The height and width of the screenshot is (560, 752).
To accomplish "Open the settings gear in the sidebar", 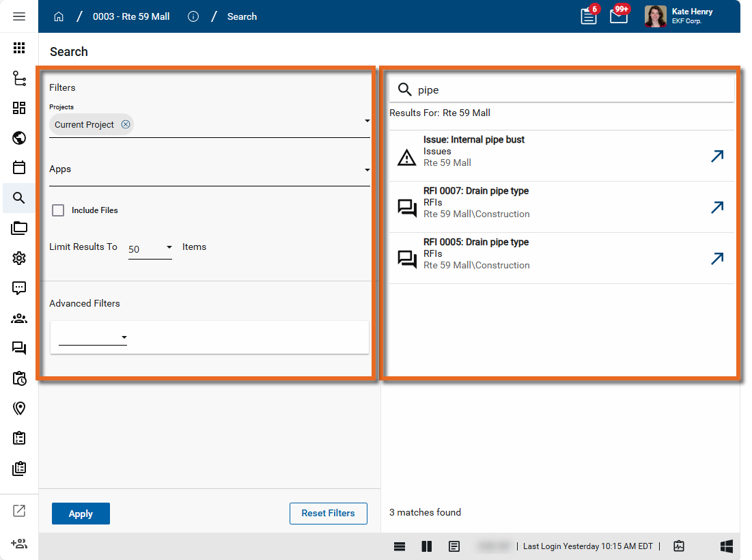I will click(x=19, y=257).
